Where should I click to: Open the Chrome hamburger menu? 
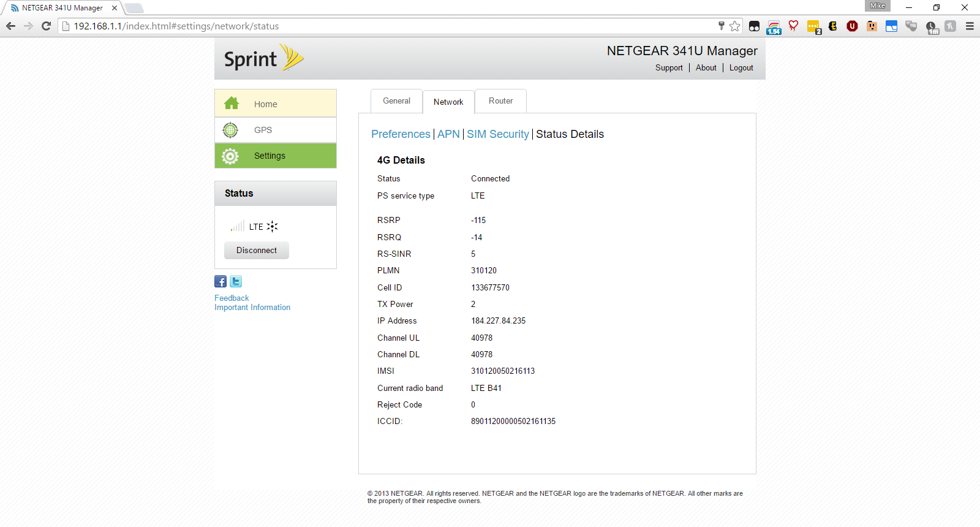970,26
